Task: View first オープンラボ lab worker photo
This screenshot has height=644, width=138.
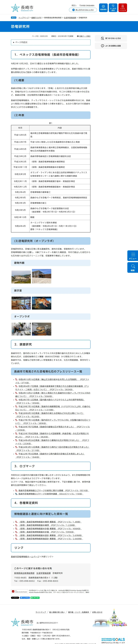Action: pyautogui.click(x=21, y=329)
